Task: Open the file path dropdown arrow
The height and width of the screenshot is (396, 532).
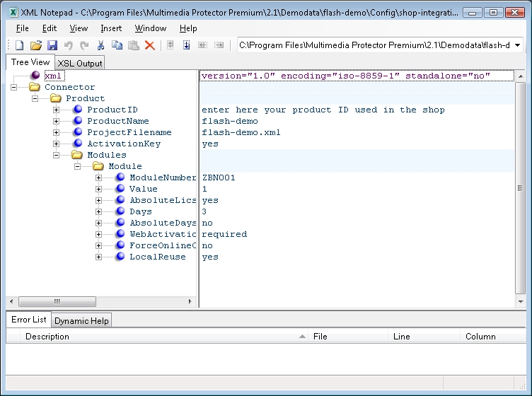Action: pyautogui.click(x=518, y=45)
